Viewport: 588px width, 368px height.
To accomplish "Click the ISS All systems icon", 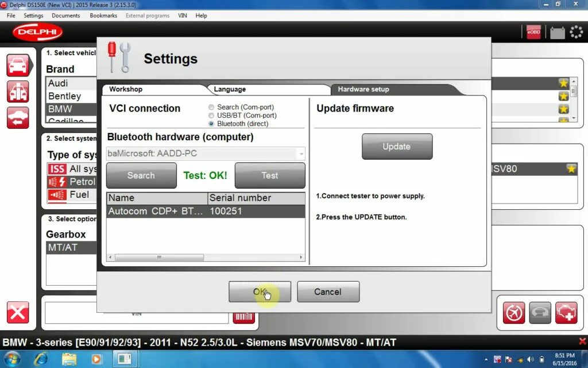I will (x=57, y=169).
